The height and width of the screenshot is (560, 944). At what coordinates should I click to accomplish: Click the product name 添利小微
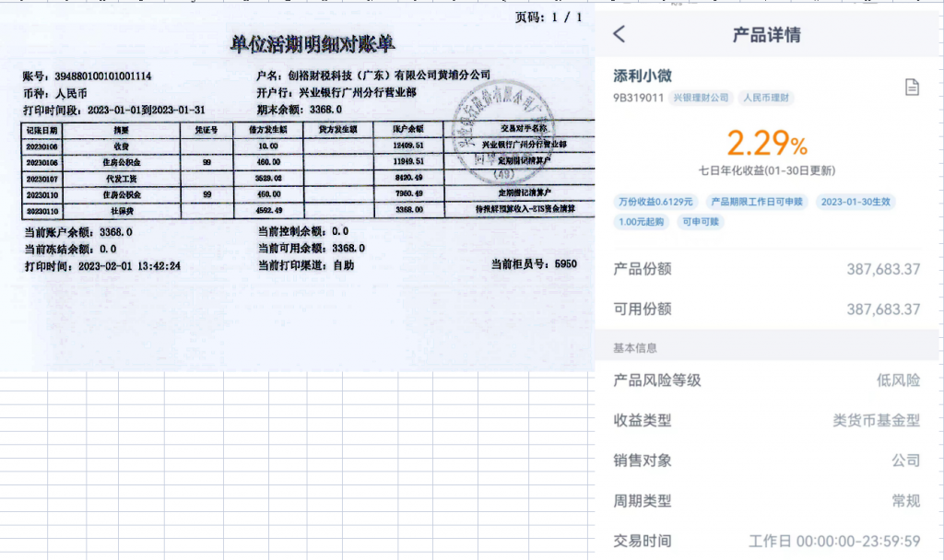click(643, 76)
